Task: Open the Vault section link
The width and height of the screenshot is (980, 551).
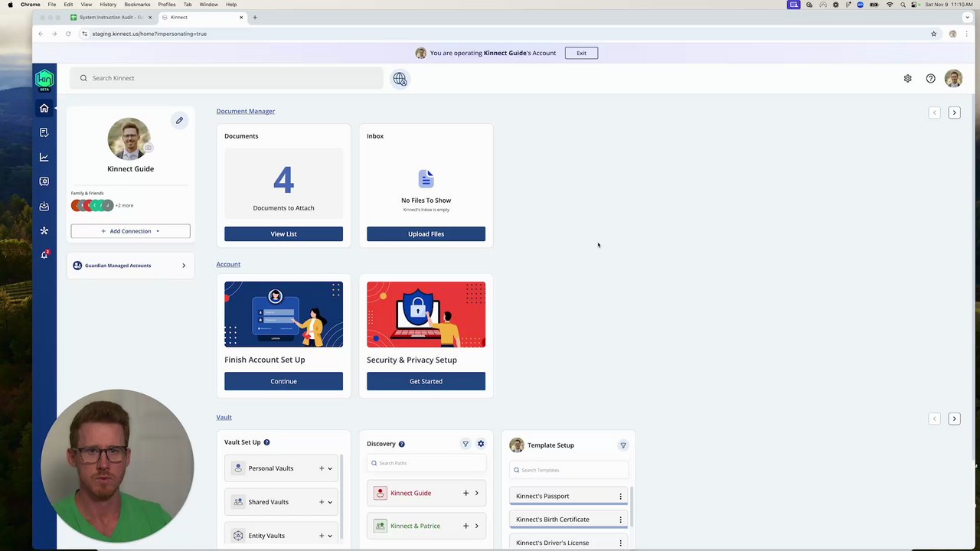Action: 224,417
